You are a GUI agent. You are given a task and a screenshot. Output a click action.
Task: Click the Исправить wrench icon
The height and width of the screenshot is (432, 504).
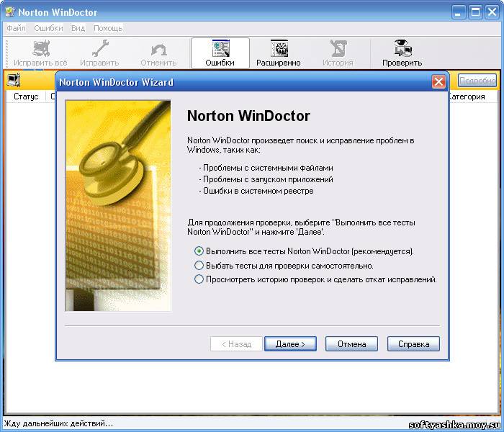(99, 53)
